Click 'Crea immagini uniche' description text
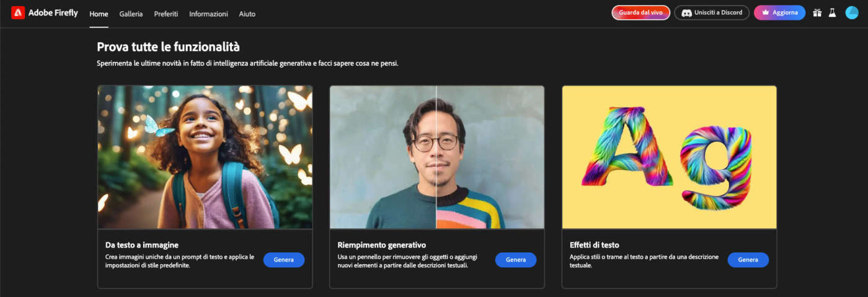The height and width of the screenshot is (297, 868). click(180, 261)
